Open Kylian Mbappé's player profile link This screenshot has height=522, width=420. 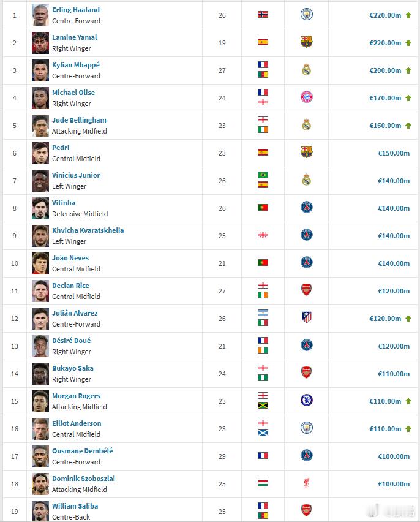click(76, 65)
